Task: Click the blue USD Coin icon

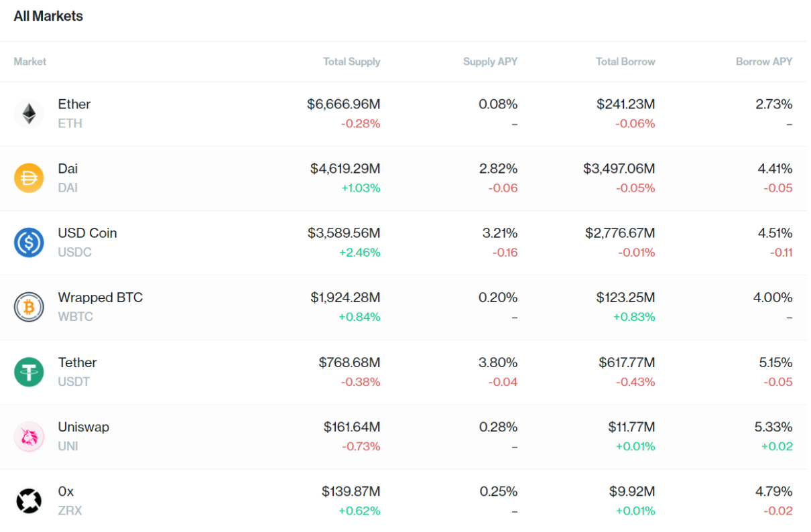Action: tap(29, 243)
